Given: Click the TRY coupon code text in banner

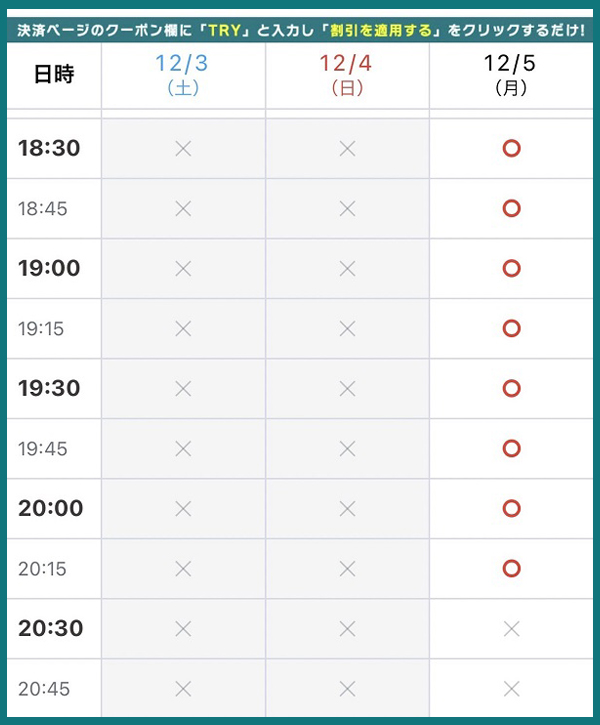Looking at the screenshot, I should point(225,31).
